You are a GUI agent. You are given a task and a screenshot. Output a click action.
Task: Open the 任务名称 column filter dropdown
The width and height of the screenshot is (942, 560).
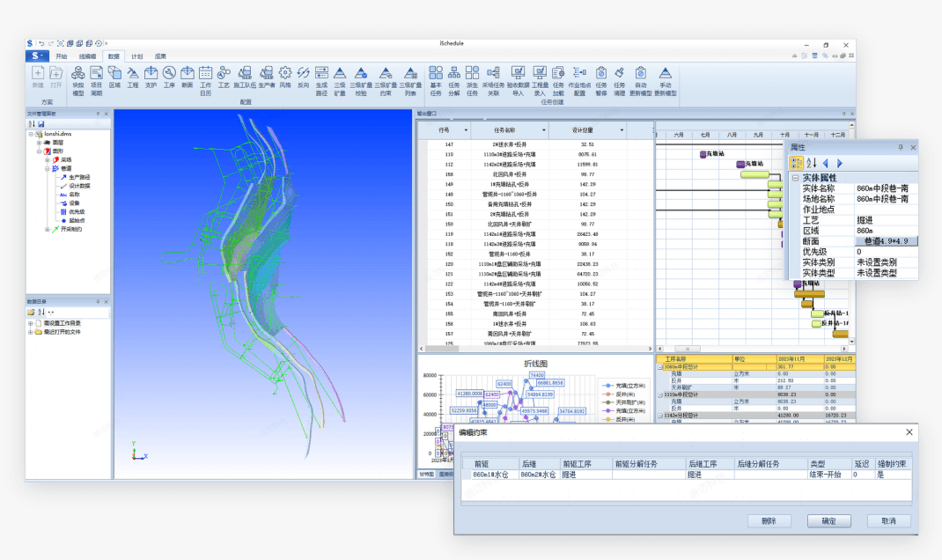coord(544,130)
